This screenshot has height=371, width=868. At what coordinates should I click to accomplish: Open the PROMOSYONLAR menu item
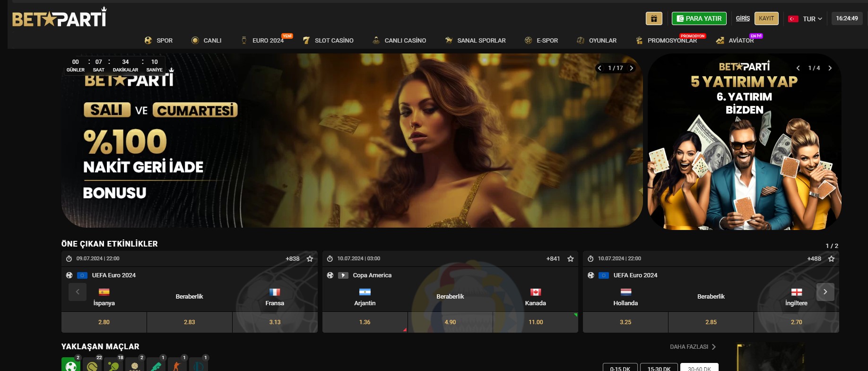pos(667,41)
